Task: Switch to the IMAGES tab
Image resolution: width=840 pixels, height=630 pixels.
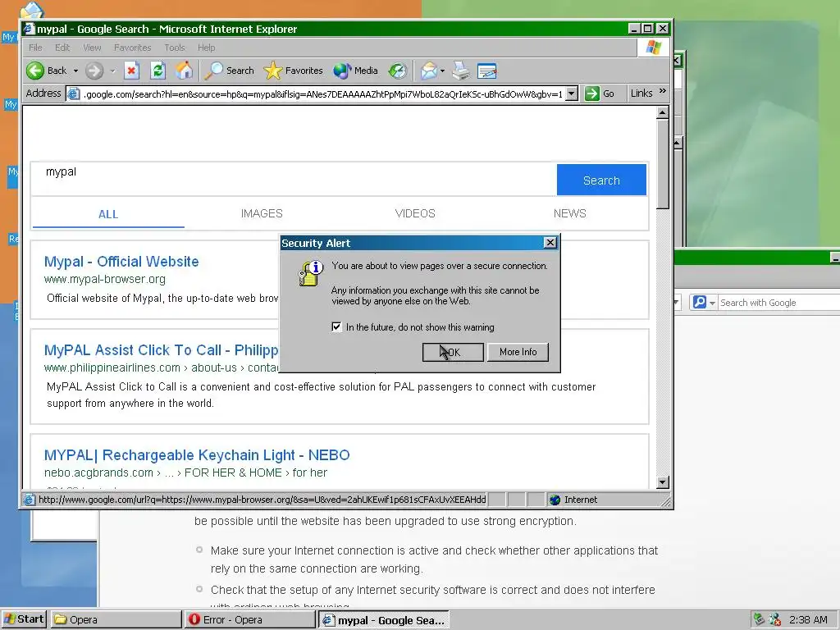Action: coord(262,213)
